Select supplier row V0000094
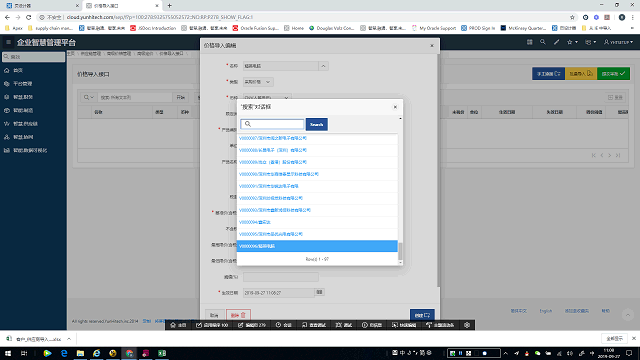This screenshot has height=360, width=640. (317, 222)
